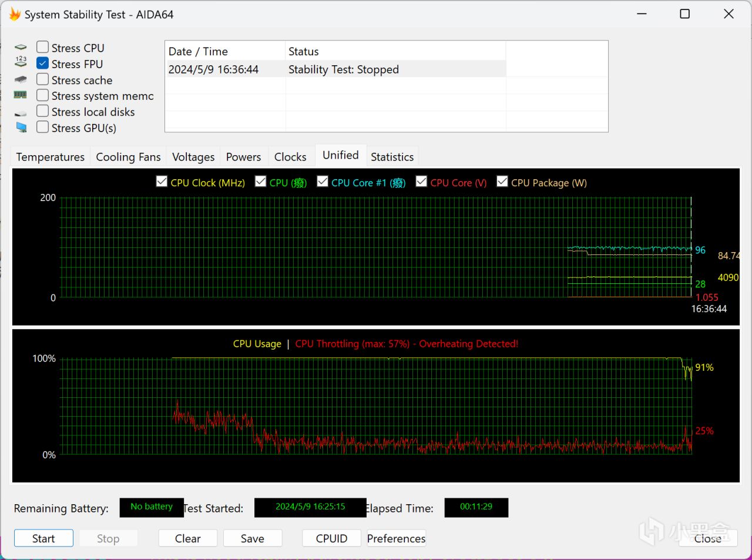Click the Close button at bottom right

pos(708,538)
